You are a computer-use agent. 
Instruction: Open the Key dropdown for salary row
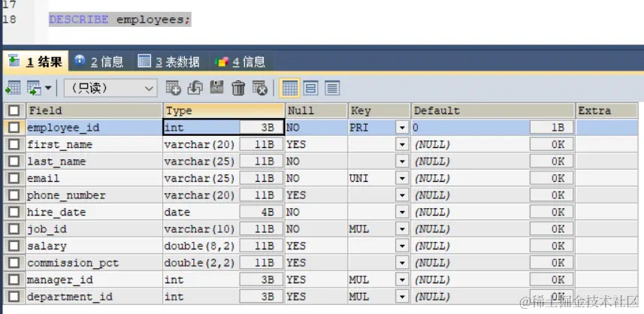pyautogui.click(x=402, y=246)
